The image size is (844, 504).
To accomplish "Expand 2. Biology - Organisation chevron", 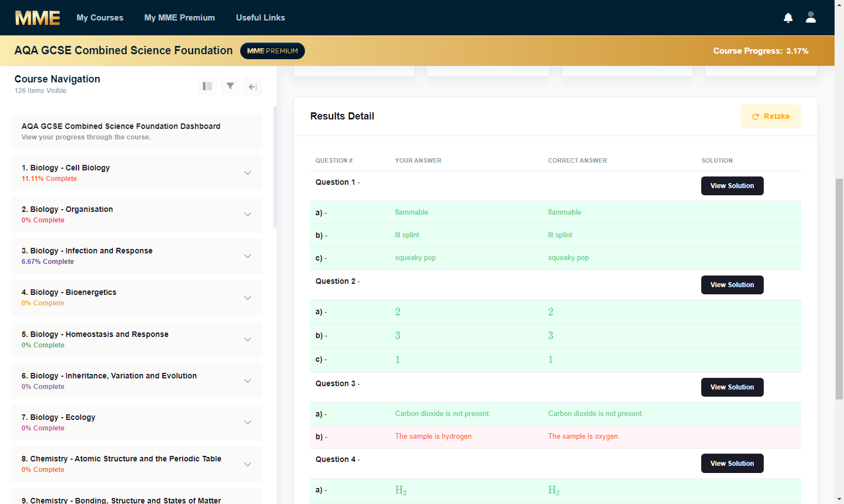I will coord(247,215).
